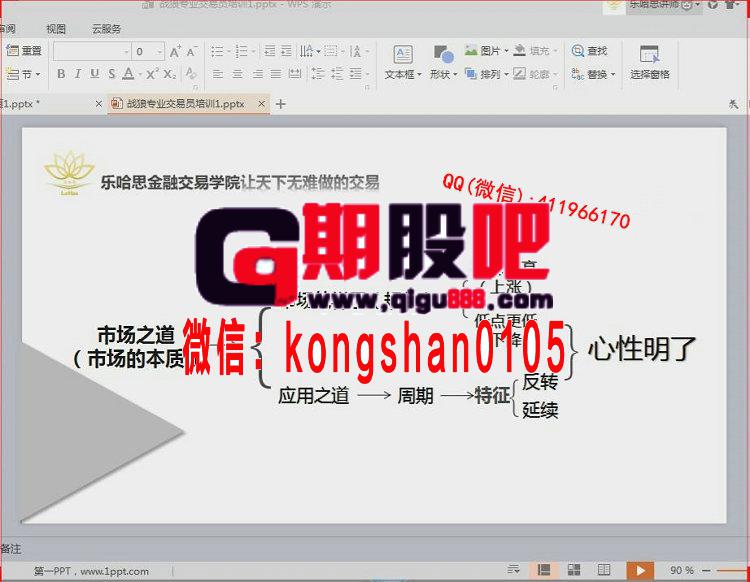Switch to the first 1.pptx document tab
This screenshot has height=582, width=750.
(x=20, y=104)
